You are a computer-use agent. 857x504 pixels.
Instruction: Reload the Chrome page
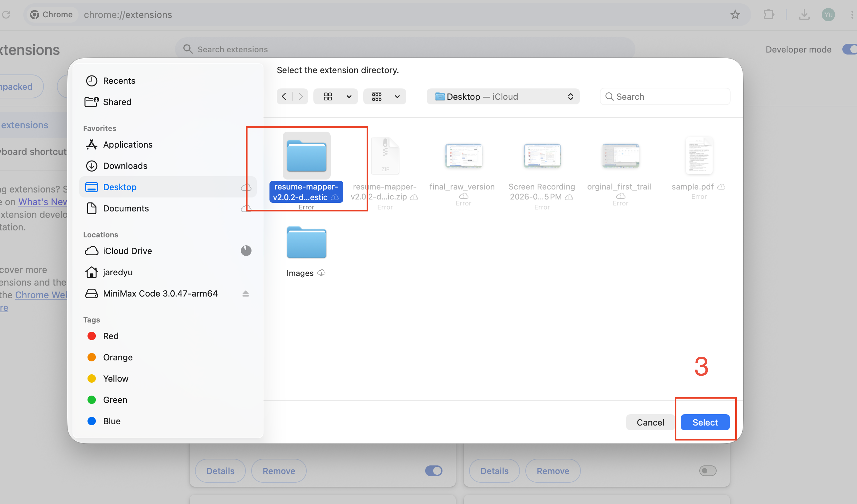6,15
